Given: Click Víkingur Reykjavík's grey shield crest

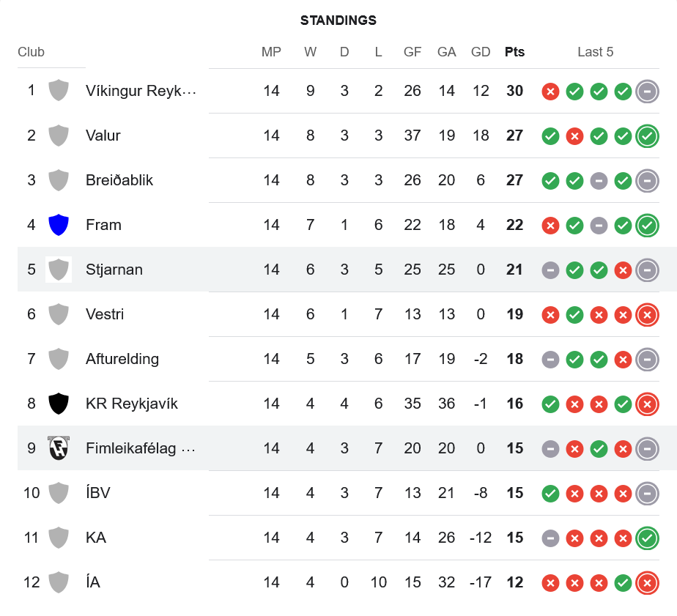Looking at the screenshot, I should pos(59,91).
